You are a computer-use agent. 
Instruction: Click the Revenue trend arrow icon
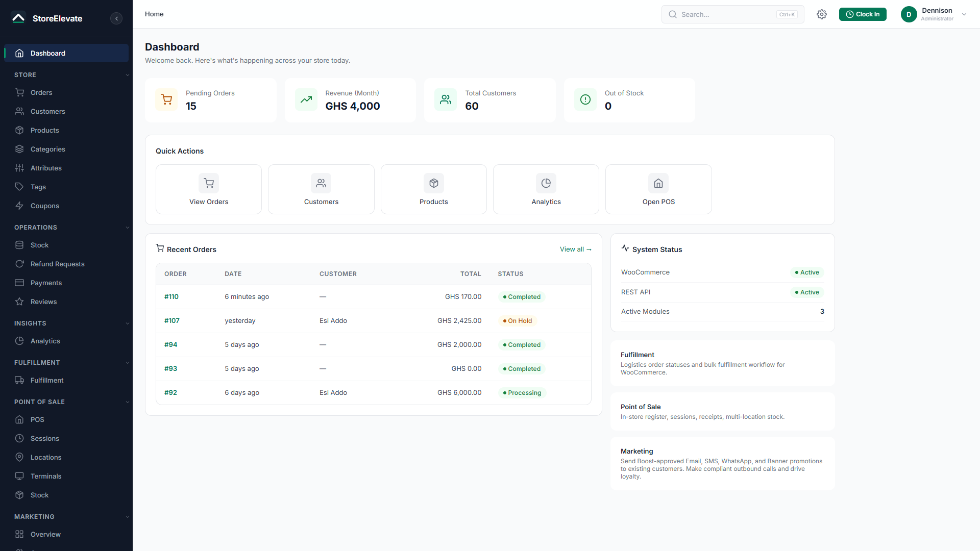click(x=306, y=99)
